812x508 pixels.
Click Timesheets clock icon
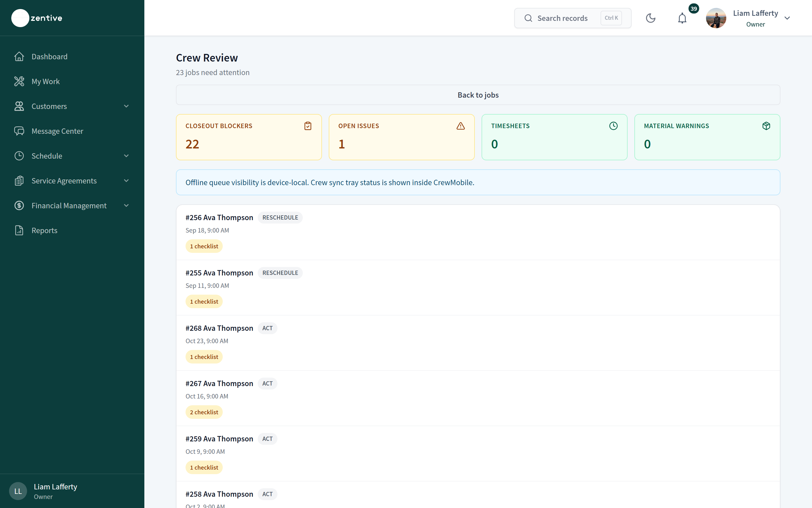click(613, 126)
